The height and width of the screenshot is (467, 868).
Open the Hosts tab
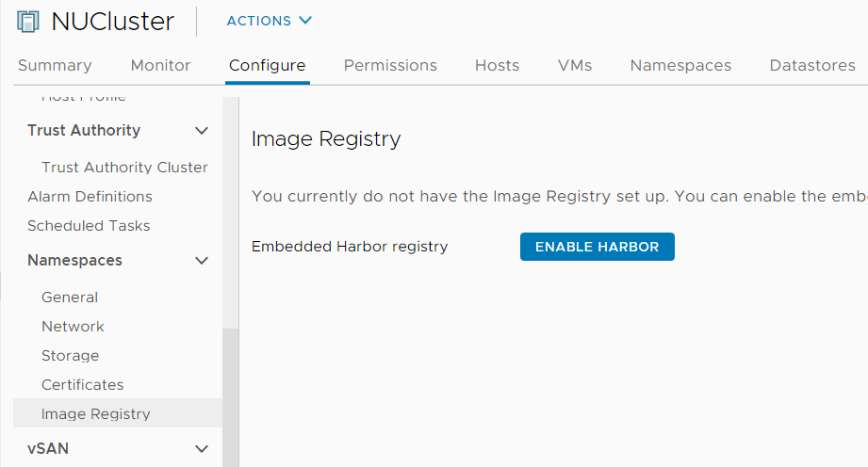pyautogui.click(x=497, y=65)
